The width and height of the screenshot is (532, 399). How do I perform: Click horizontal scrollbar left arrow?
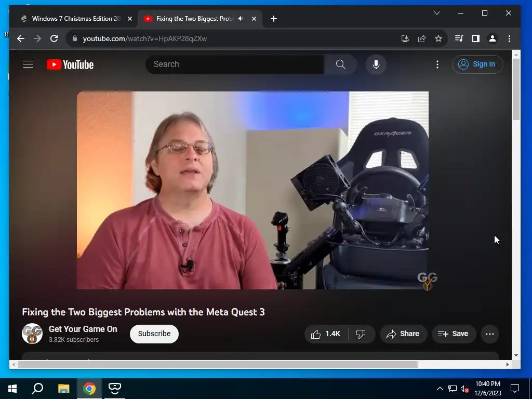tap(14, 364)
